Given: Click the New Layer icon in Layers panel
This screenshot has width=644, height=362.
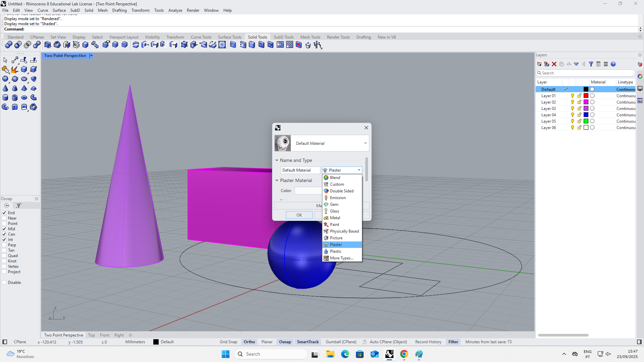Looking at the screenshot, I should pyautogui.click(x=539, y=64).
